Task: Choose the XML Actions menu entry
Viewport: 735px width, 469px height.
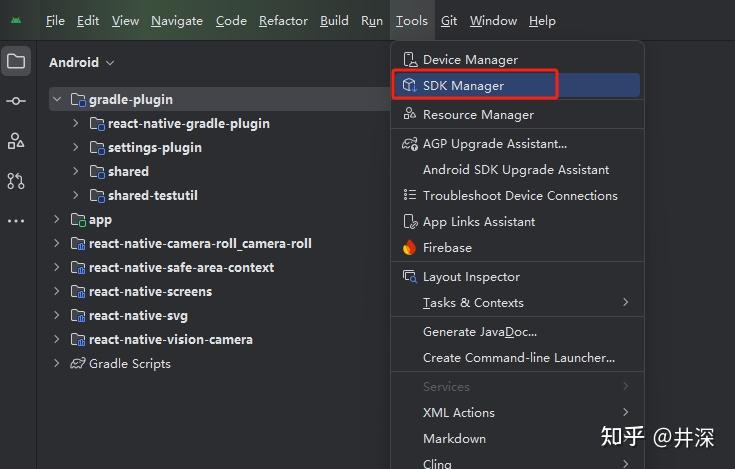Action: [x=518, y=413]
